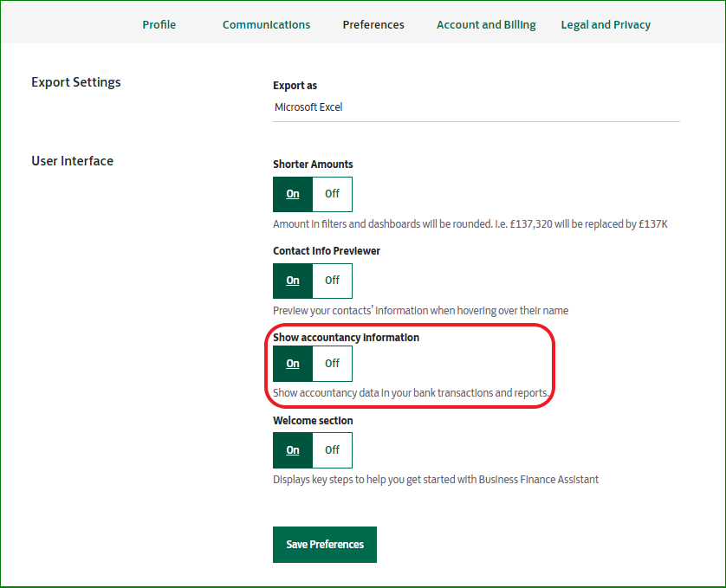Disable the Contact Info Previewer

point(332,281)
